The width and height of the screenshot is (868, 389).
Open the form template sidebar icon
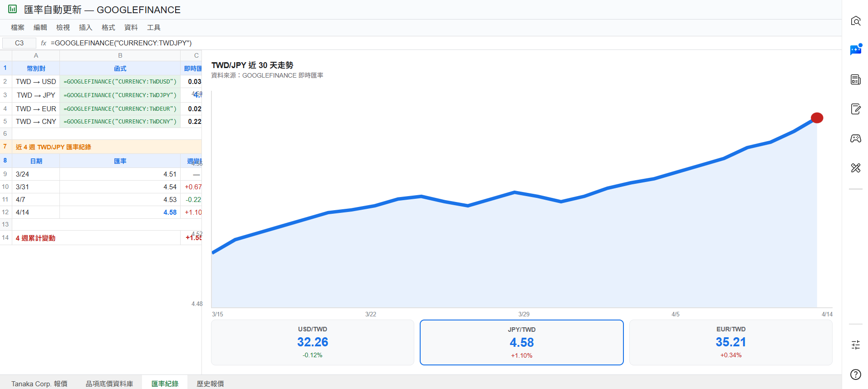click(855, 79)
